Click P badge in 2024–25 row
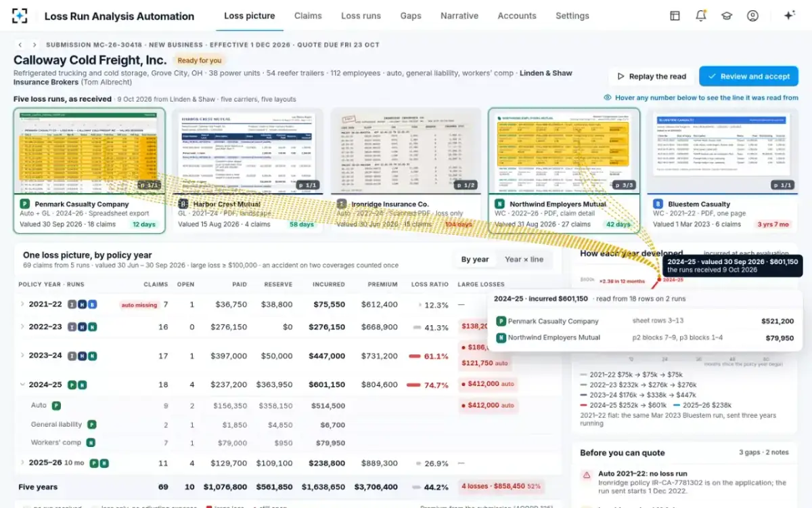This screenshot has height=508, width=812. [72, 385]
